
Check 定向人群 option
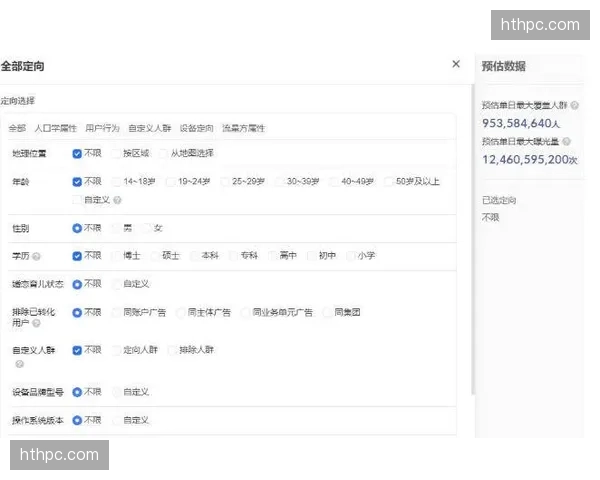[116, 350]
